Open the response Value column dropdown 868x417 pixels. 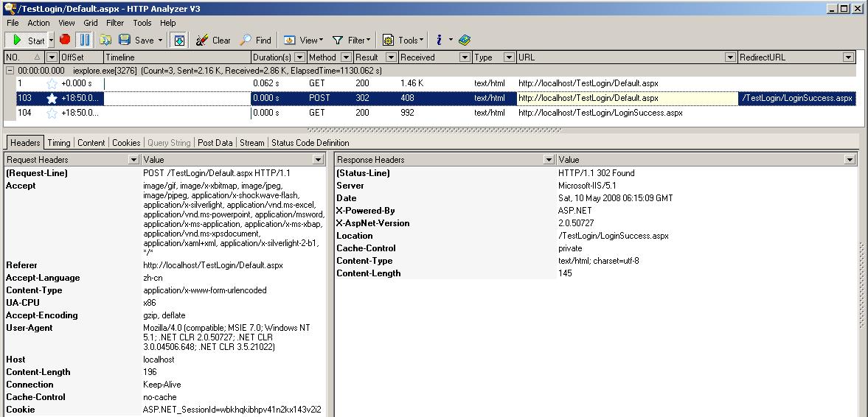click(x=850, y=160)
